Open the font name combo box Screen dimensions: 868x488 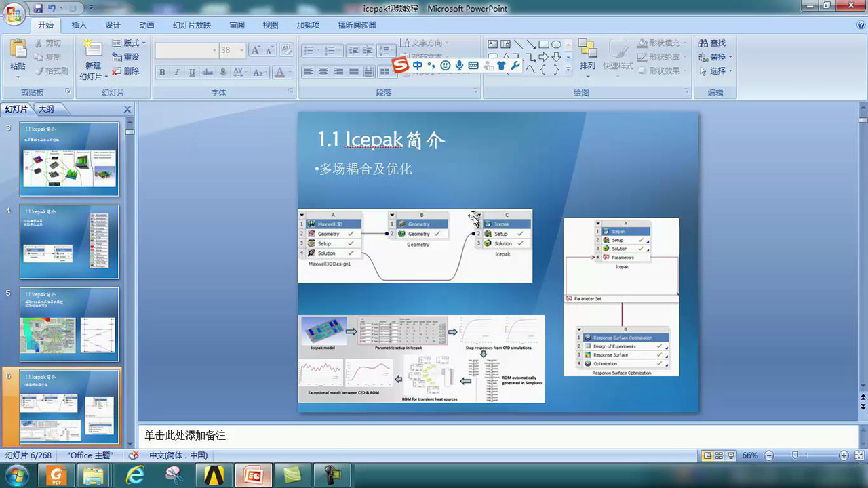pos(186,50)
